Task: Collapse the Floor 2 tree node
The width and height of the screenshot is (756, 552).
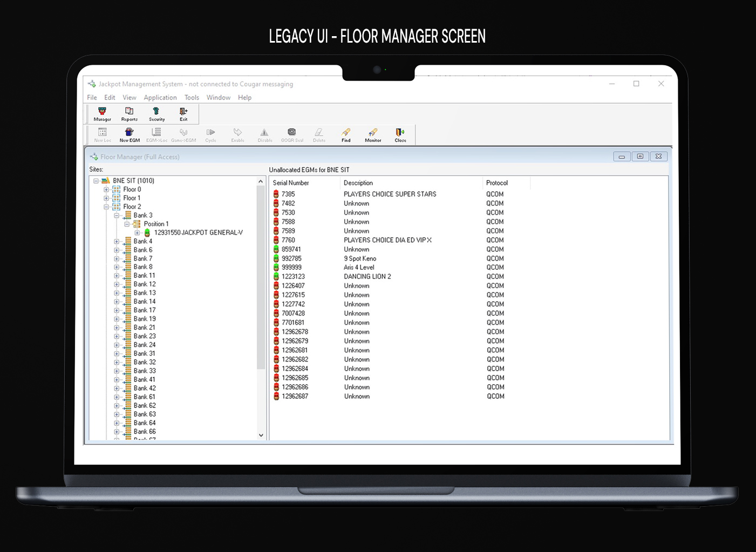Action: click(106, 207)
